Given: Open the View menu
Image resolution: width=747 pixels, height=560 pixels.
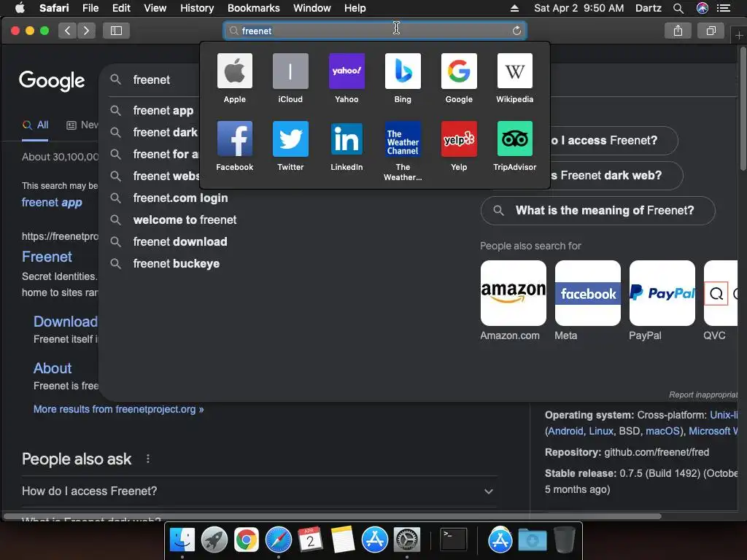Looking at the screenshot, I should (155, 8).
